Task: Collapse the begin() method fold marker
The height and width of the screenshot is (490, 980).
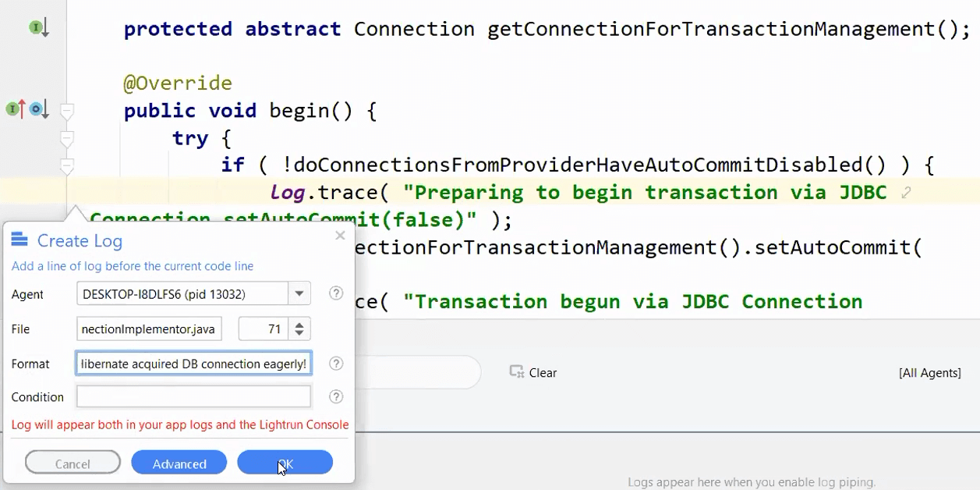Action: click(67, 112)
